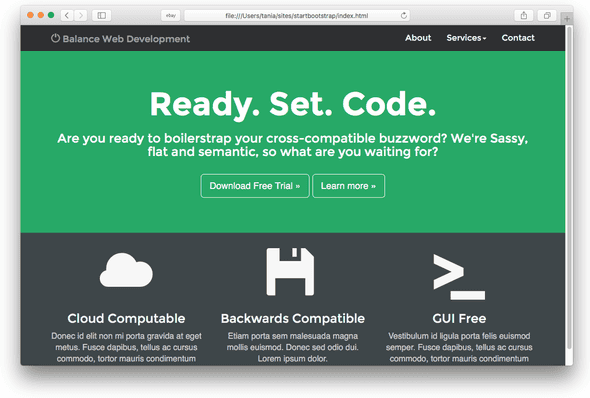Screen dimensions: 590x398
Task: Open the About nav link
Action: click(x=418, y=38)
